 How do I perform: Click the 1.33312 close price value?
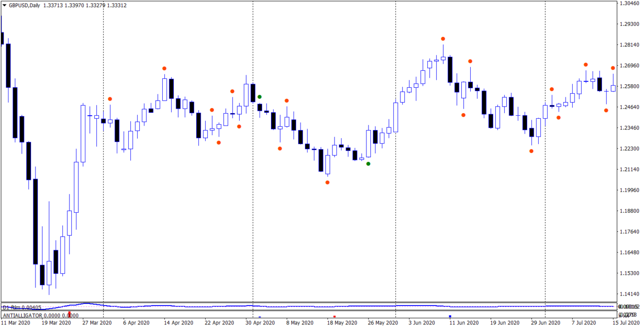click(117, 5)
